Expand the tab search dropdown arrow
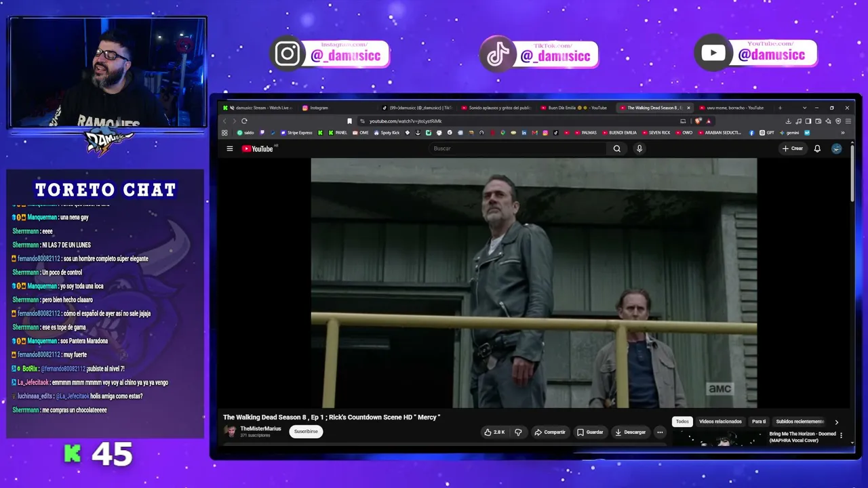Screen dimensions: 868x488 [x=804, y=108]
